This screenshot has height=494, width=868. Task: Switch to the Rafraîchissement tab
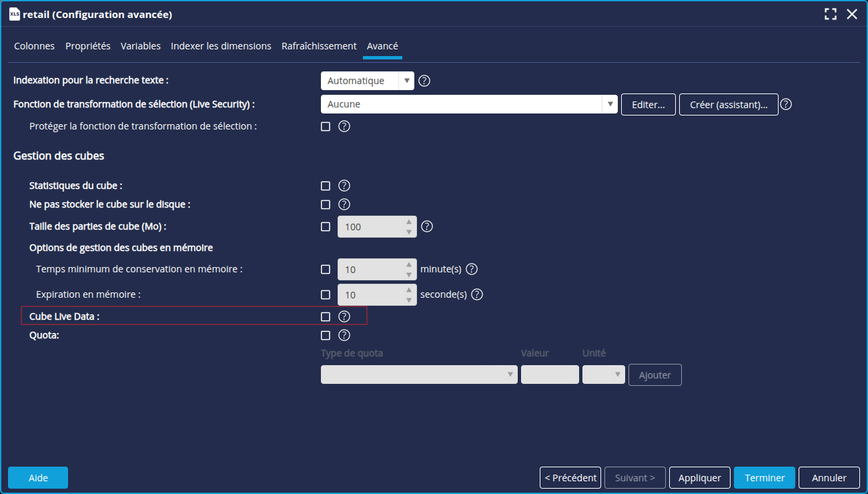(x=319, y=46)
